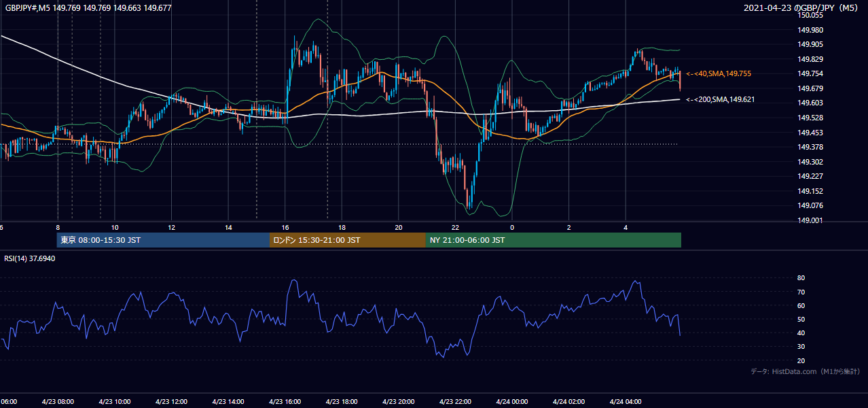Viewport: 868px width, 408px height.
Task: Click price axis value 149.980
Action: (x=811, y=30)
